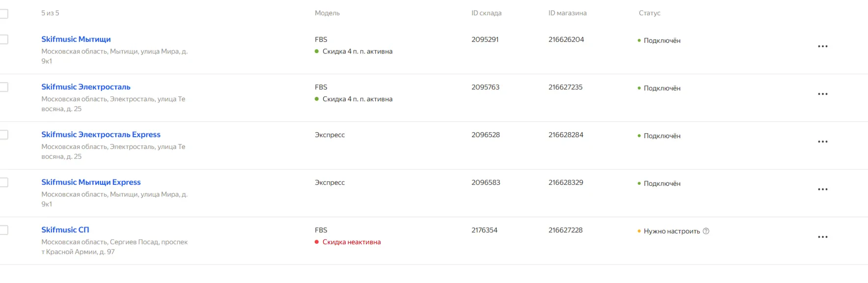The width and height of the screenshot is (868, 283).
Task: Open more options for Skifmusic Мытищи
Action: (x=822, y=46)
